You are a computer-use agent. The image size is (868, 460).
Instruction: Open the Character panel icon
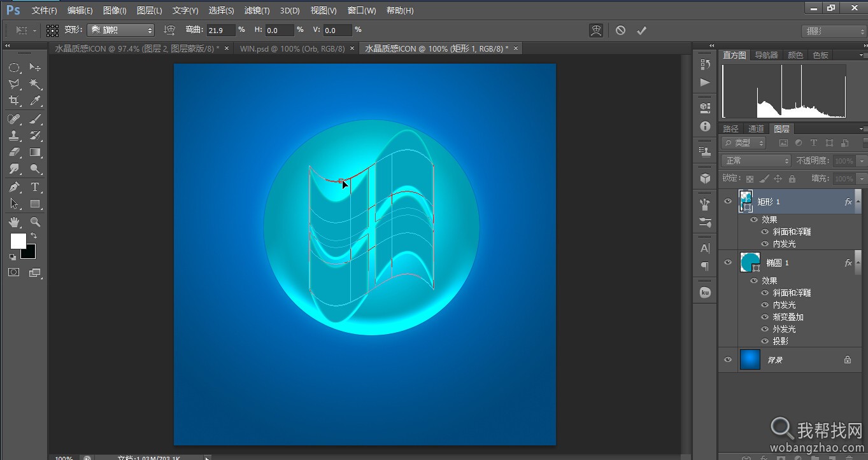(705, 248)
